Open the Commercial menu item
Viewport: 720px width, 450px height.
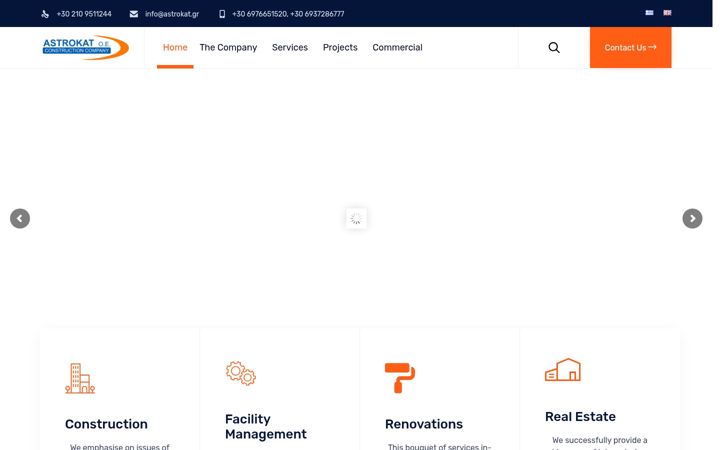(x=397, y=47)
